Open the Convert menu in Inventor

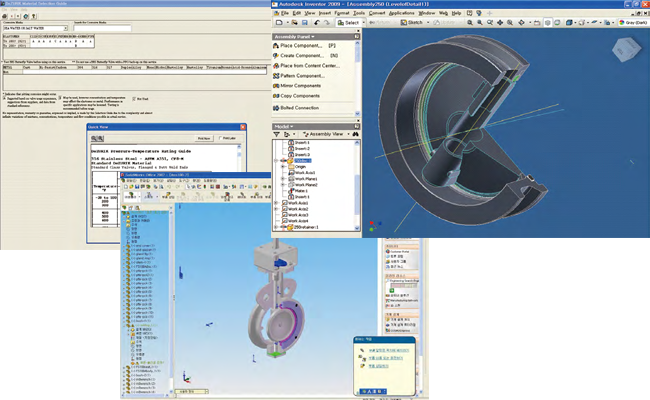tap(377, 13)
